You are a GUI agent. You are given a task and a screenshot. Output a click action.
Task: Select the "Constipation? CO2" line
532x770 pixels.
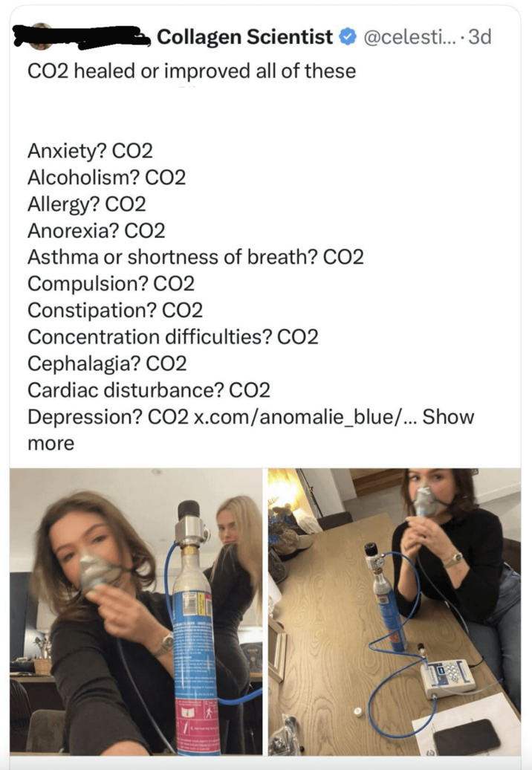point(115,311)
